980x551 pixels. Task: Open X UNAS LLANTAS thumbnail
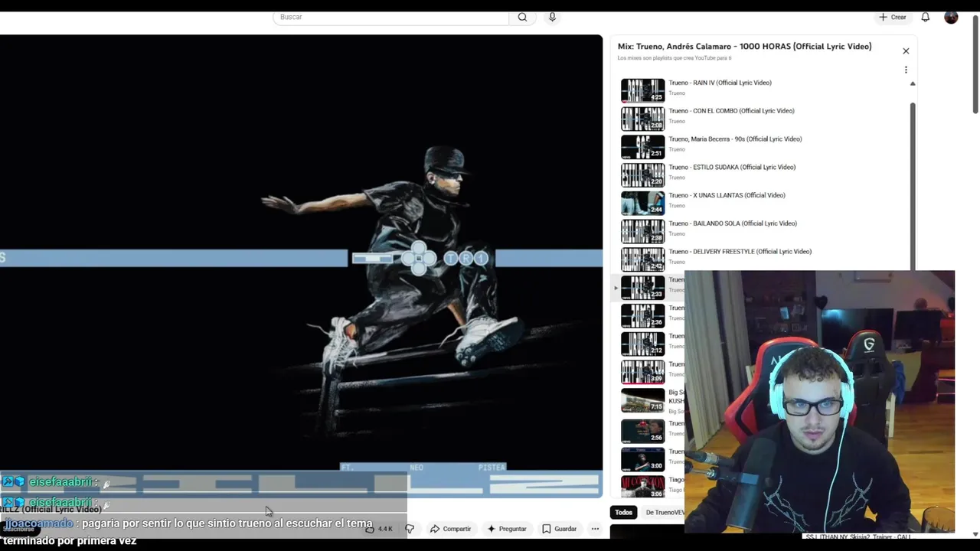(642, 203)
